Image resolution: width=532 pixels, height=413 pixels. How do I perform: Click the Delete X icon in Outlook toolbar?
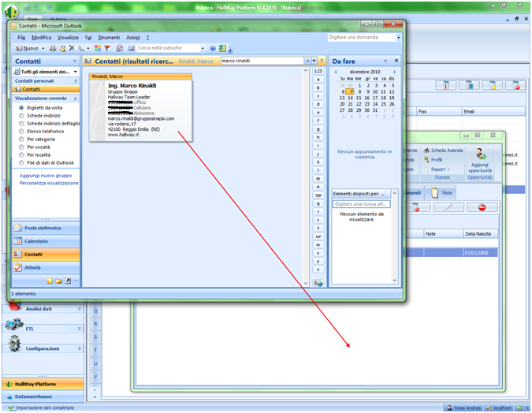[72, 48]
